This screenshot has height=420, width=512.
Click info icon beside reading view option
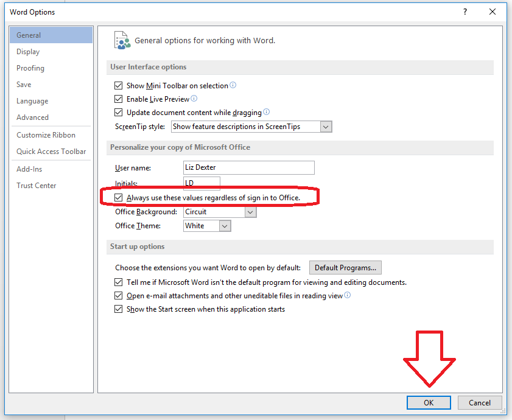point(348,296)
